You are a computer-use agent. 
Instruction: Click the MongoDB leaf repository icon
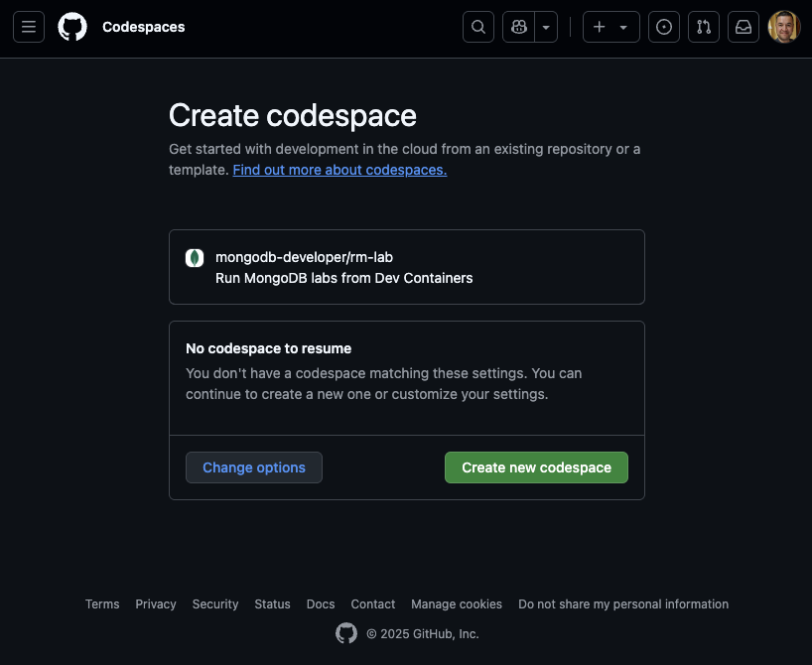click(195, 258)
